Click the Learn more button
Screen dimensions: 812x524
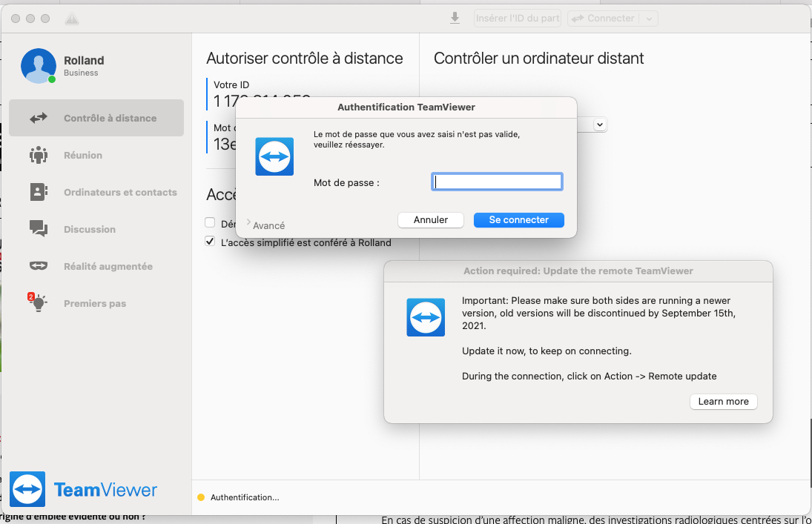[723, 401]
